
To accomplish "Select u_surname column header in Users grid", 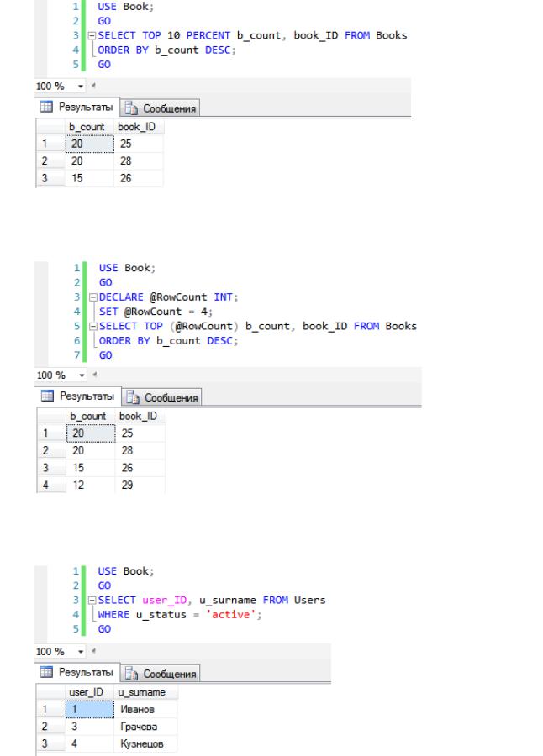I will (x=145, y=692).
